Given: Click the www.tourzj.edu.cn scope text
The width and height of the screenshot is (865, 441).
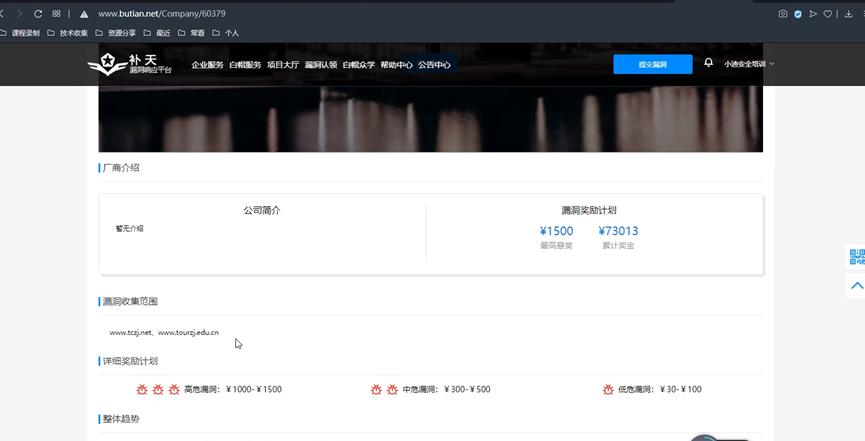Looking at the screenshot, I should tap(188, 333).
